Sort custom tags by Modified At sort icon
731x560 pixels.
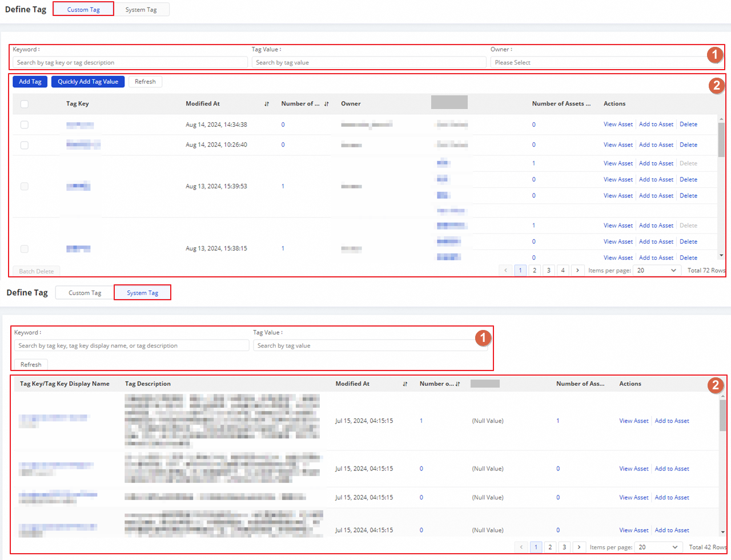267,104
